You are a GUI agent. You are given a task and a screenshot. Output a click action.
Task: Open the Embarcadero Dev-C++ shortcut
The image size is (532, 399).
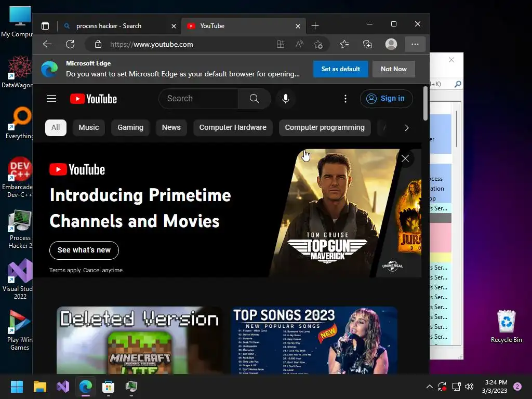pos(18,178)
